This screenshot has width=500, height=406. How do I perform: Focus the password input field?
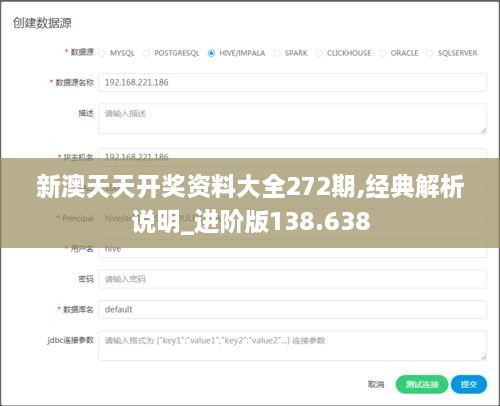292,279
